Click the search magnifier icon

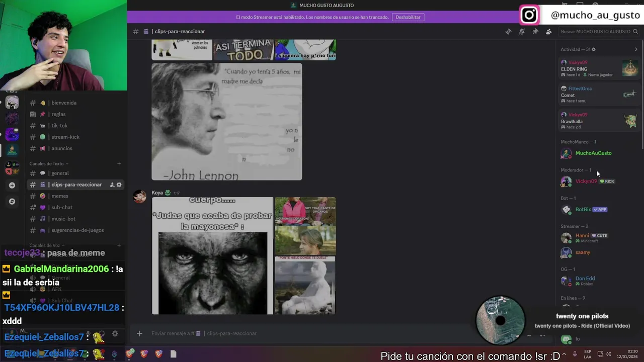tap(635, 31)
